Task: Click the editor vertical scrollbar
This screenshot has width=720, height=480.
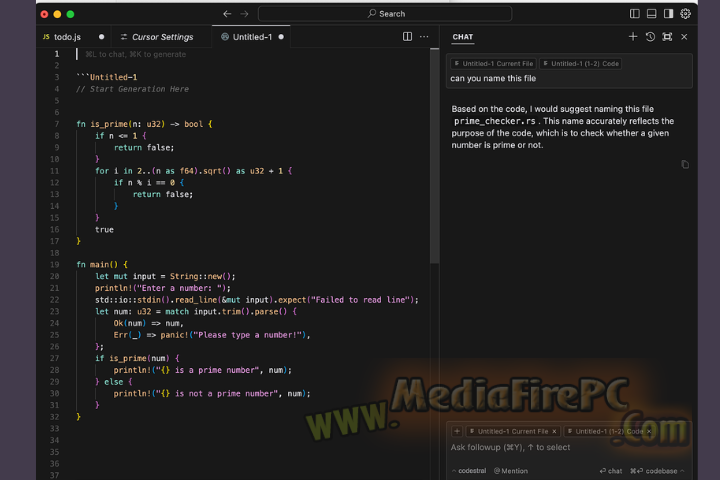Action: pyautogui.click(x=434, y=156)
